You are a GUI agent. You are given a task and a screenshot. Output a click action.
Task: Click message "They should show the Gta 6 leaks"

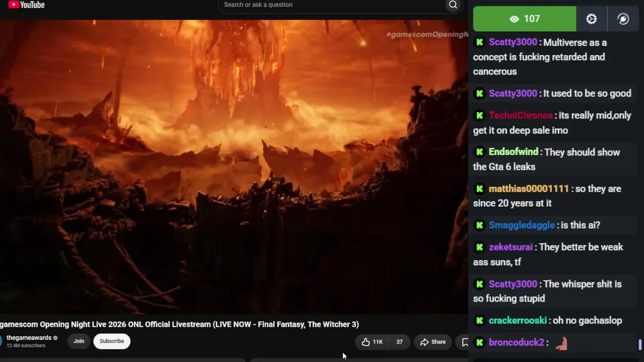[x=547, y=159]
